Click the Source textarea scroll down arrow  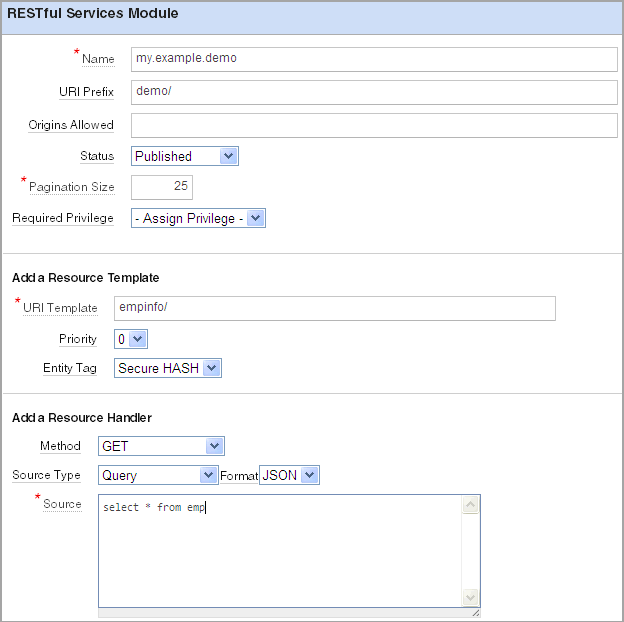[470, 597]
